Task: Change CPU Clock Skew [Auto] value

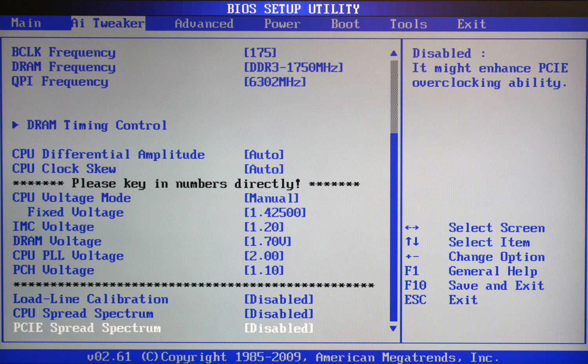Action: [264, 169]
